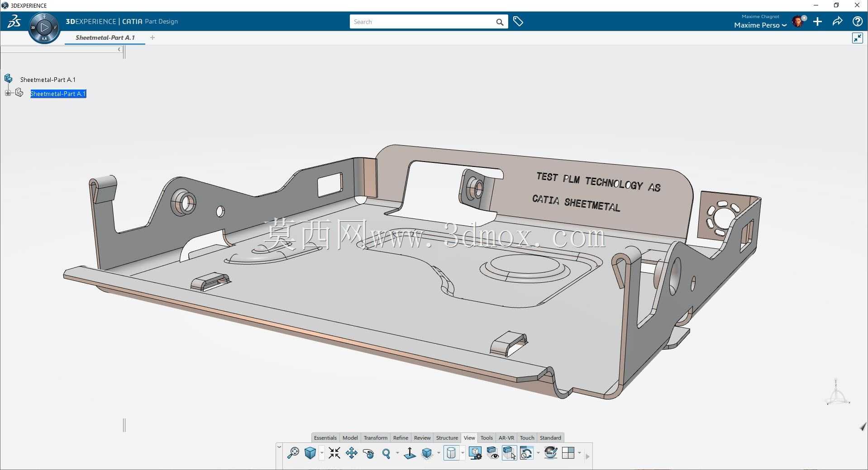The height and width of the screenshot is (470, 868).
Task: Click the Normal View plane-arrow icon
Action: pyautogui.click(x=410, y=453)
